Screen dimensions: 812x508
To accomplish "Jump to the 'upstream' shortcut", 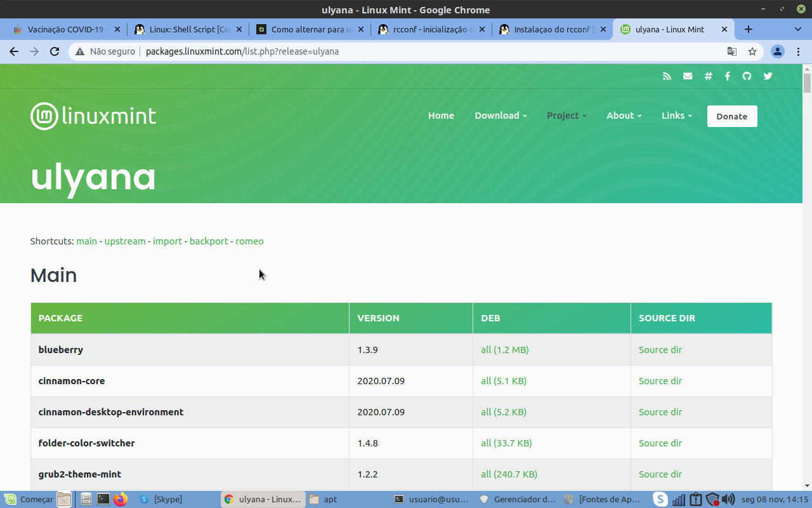I will click(x=125, y=241).
